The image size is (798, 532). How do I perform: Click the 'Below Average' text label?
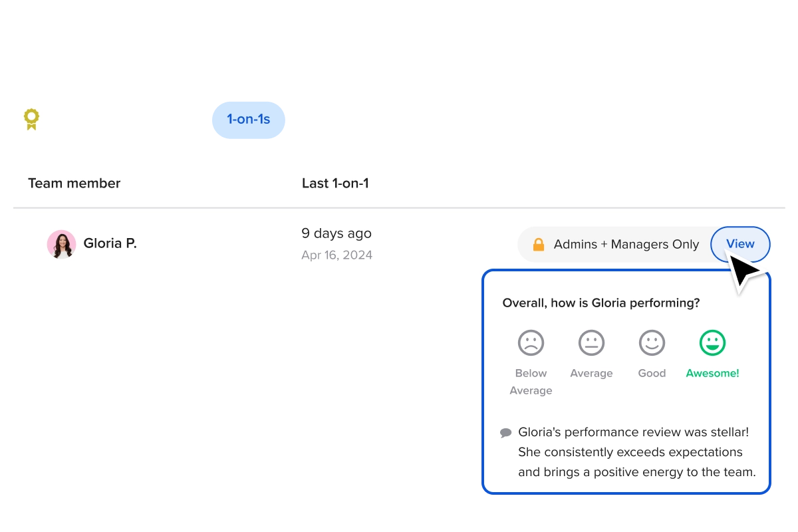(531, 382)
